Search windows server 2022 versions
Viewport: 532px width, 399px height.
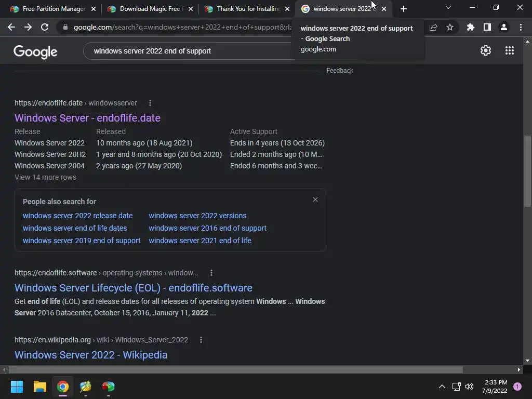pos(197,216)
